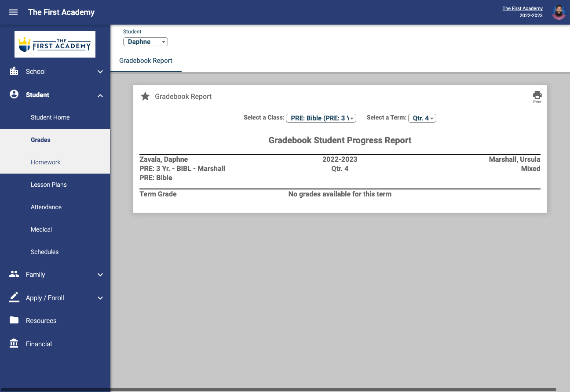Click the PRE: 3 Yr. - BIBL - Marshall text
Screen dimensions: 570x392
182,168
